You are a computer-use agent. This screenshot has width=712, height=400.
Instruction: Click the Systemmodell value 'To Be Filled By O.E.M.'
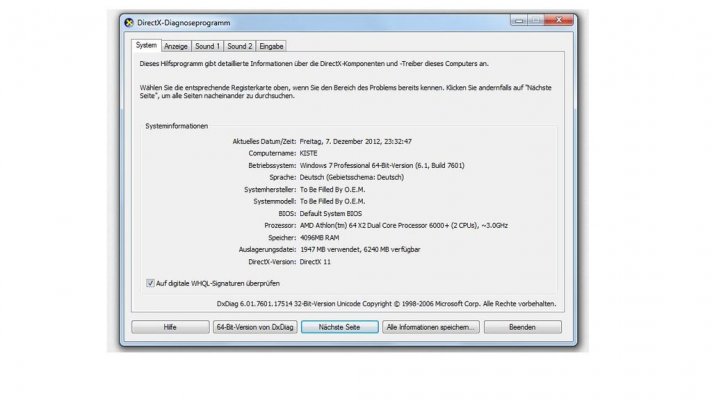pos(332,201)
